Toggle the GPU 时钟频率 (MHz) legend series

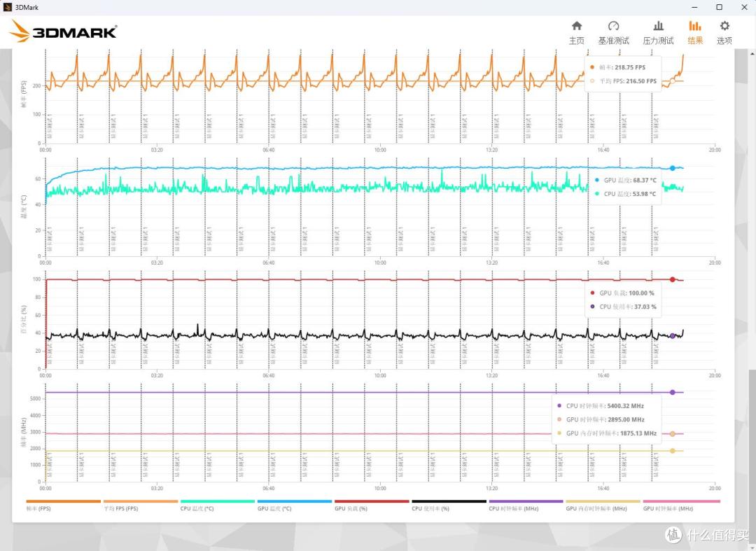pos(681,505)
